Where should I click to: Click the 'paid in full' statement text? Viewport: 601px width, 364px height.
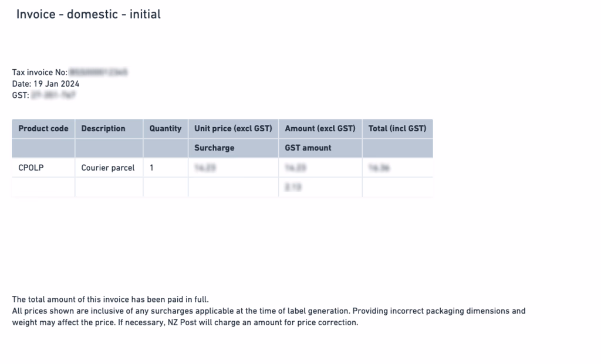[110, 300]
